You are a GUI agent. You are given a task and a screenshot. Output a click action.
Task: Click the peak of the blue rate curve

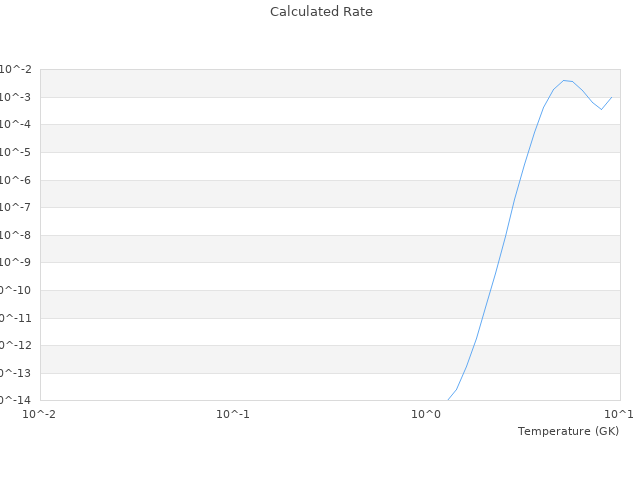tap(564, 80)
